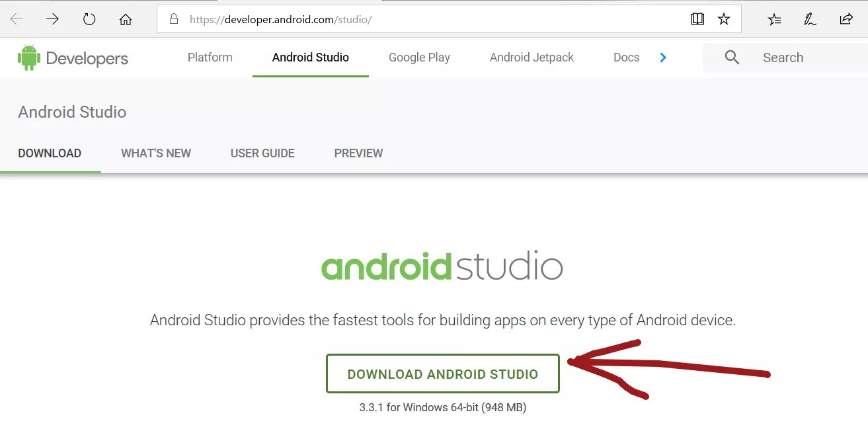
Task: Open the Platform section
Action: (210, 58)
